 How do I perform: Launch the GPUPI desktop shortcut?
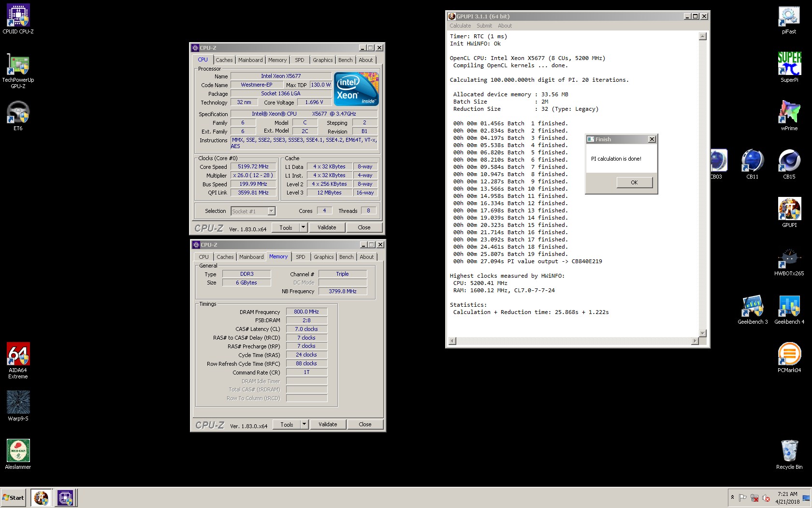click(789, 213)
